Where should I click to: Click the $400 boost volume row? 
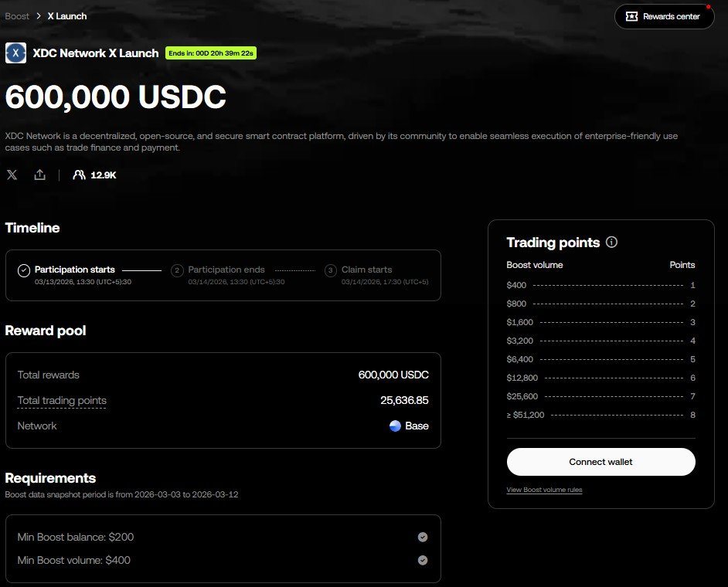pyautogui.click(x=600, y=285)
